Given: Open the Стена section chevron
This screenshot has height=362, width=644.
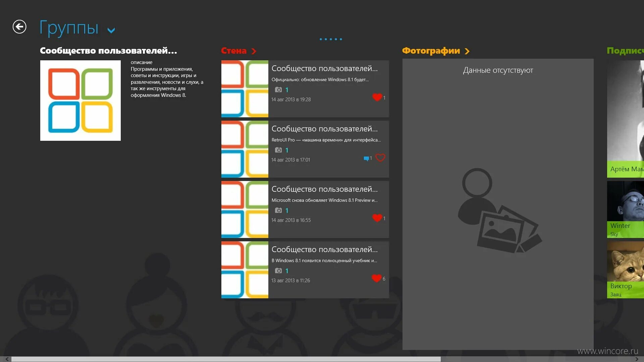Looking at the screenshot, I should [254, 51].
